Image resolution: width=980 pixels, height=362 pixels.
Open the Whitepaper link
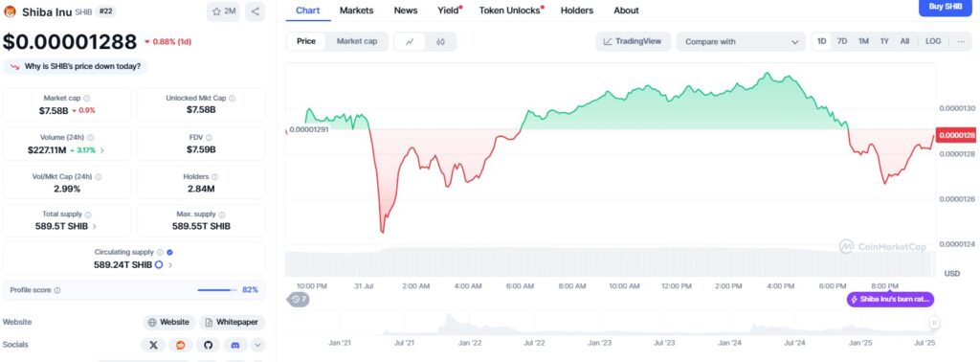232,322
